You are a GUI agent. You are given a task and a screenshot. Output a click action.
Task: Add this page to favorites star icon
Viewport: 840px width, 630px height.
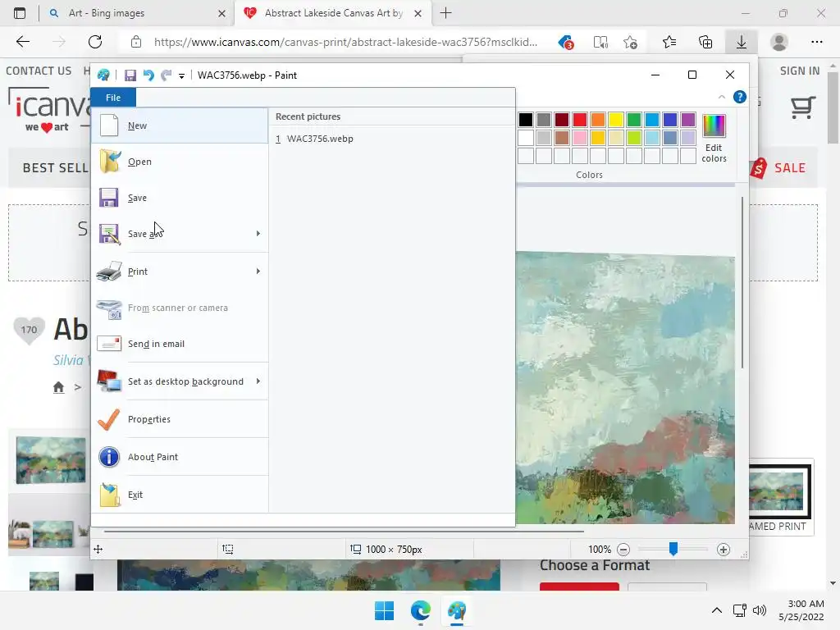(631, 42)
